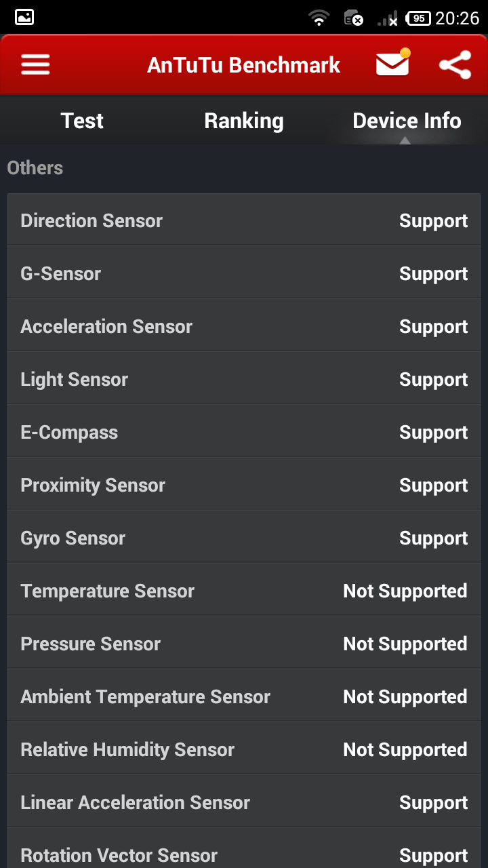The height and width of the screenshot is (868, 488).
Task: Select the Light Sensor row
Action: point(244,379)
